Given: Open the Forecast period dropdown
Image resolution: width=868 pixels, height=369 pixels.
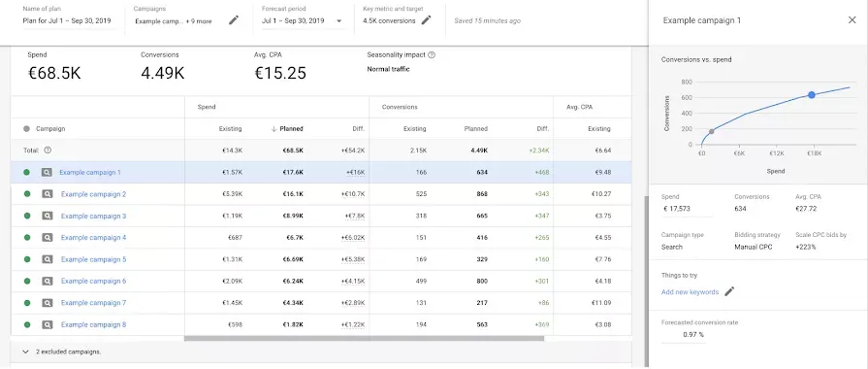Looking at the screenshot, I should pyautogui.click(x=302, y=21).
